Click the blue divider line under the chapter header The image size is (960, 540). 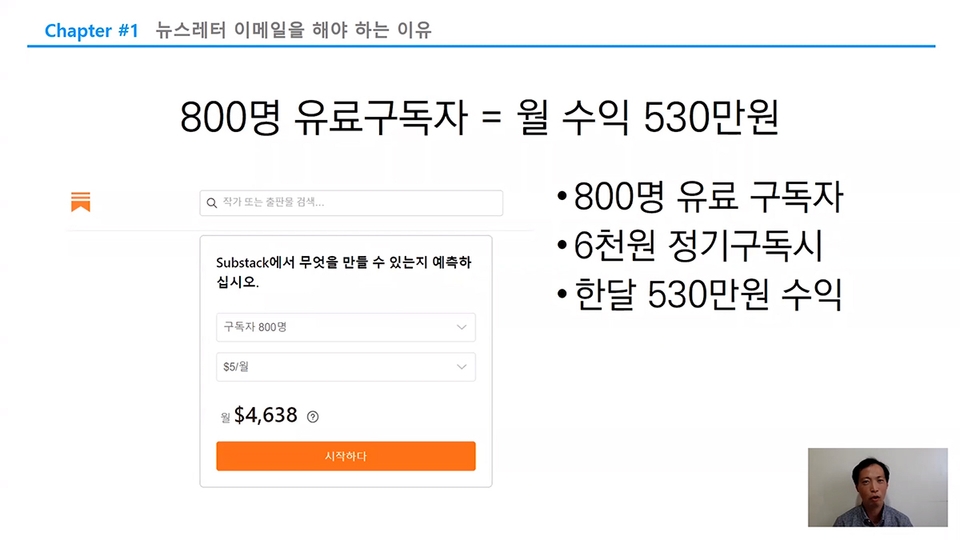pos(481,46)
